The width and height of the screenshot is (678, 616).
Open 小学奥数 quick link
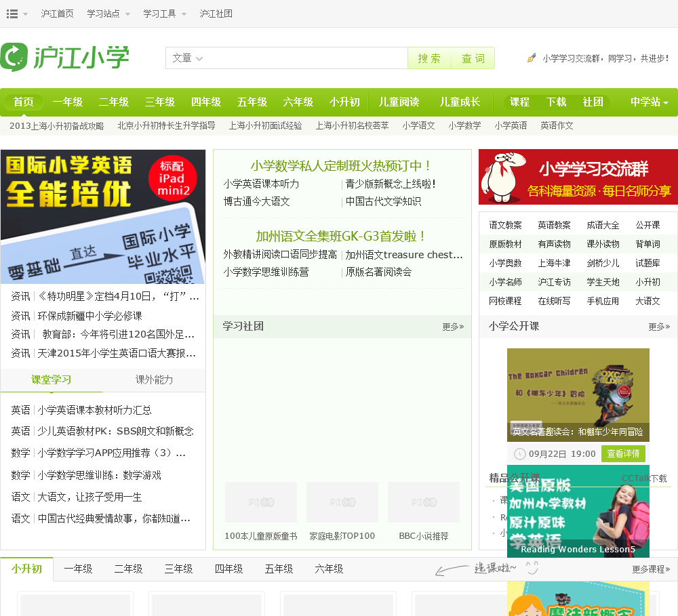click(505, 263)
